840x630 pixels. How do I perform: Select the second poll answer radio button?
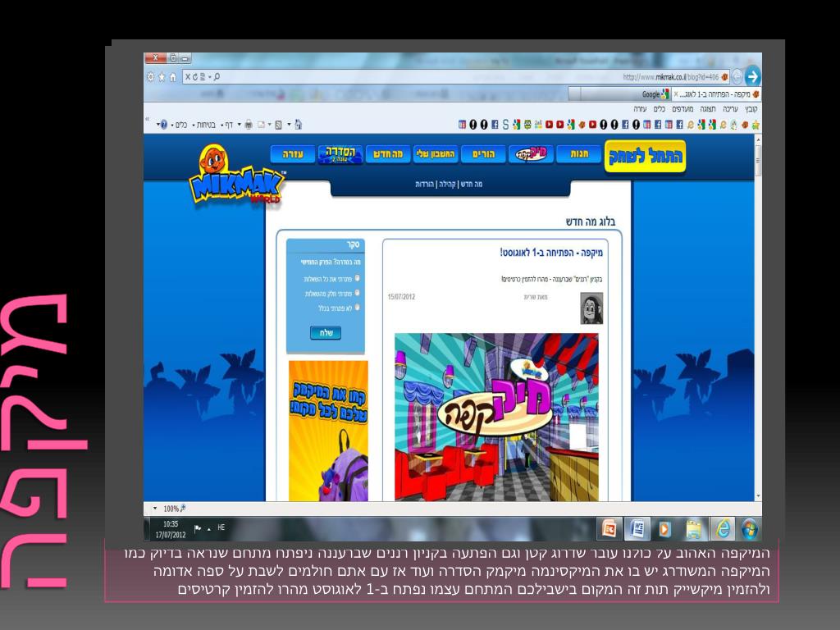click(358, 293)
